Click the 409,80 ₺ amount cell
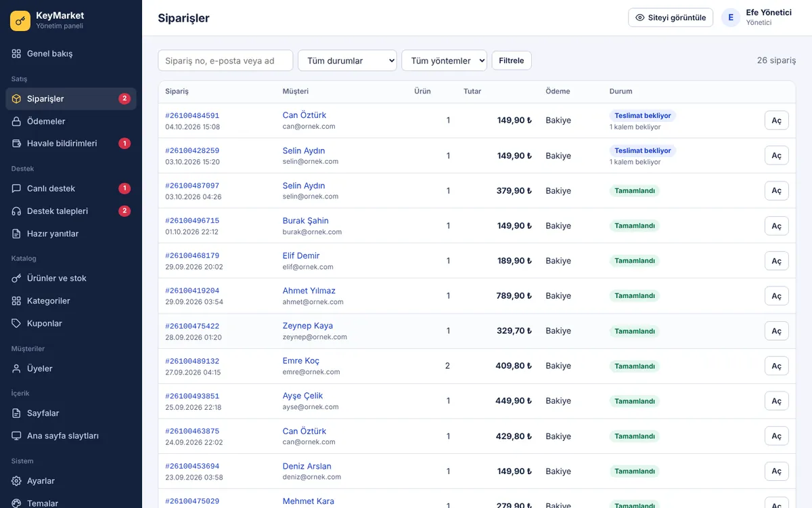Screen dimensions: 812x508 [x=514, y=366]
